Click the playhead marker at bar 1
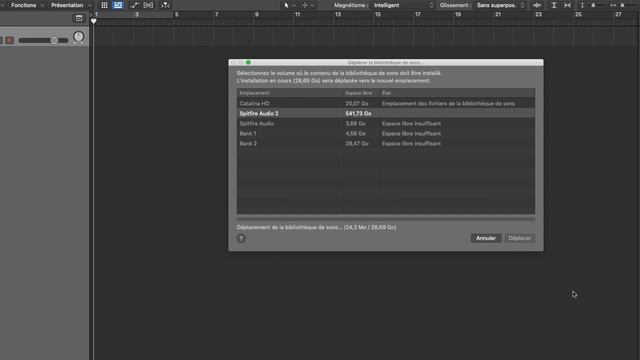 tap(94, 21)
